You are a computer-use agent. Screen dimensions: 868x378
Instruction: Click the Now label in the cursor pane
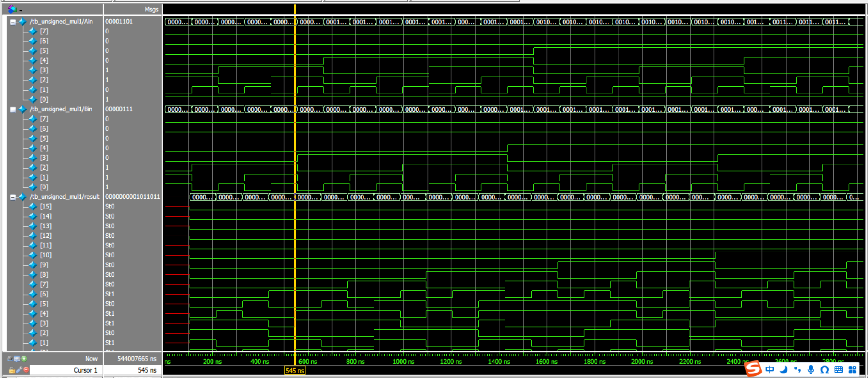91,359
